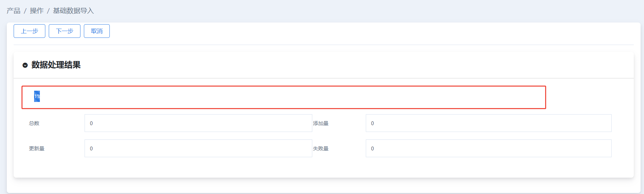Go to 产品 in the breadcrumb

[x=14, y=11]
